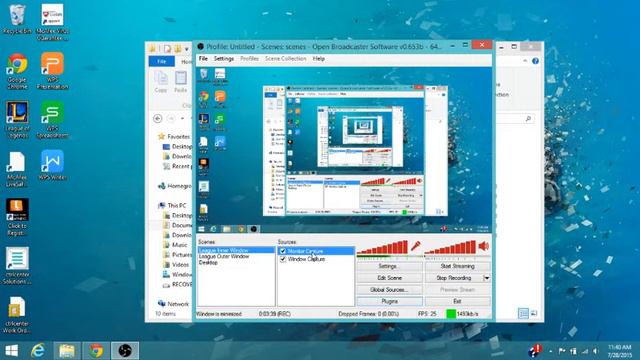
Task: Open the Google Chrome desktop shortcut
Action: coord(17,71)
